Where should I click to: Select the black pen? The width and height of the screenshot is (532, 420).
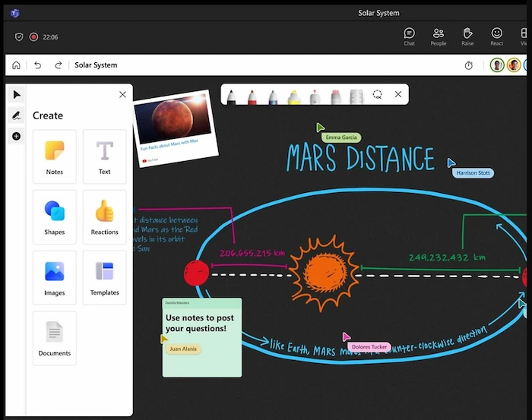click(x=231, y=96)
